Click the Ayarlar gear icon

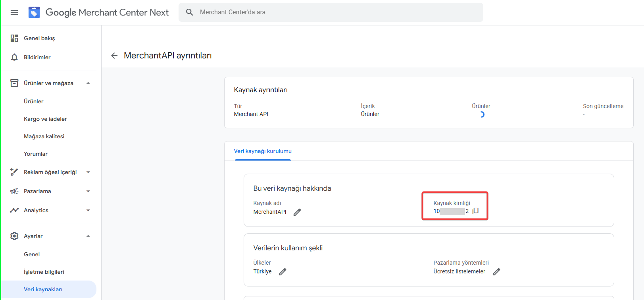point(14,236)
